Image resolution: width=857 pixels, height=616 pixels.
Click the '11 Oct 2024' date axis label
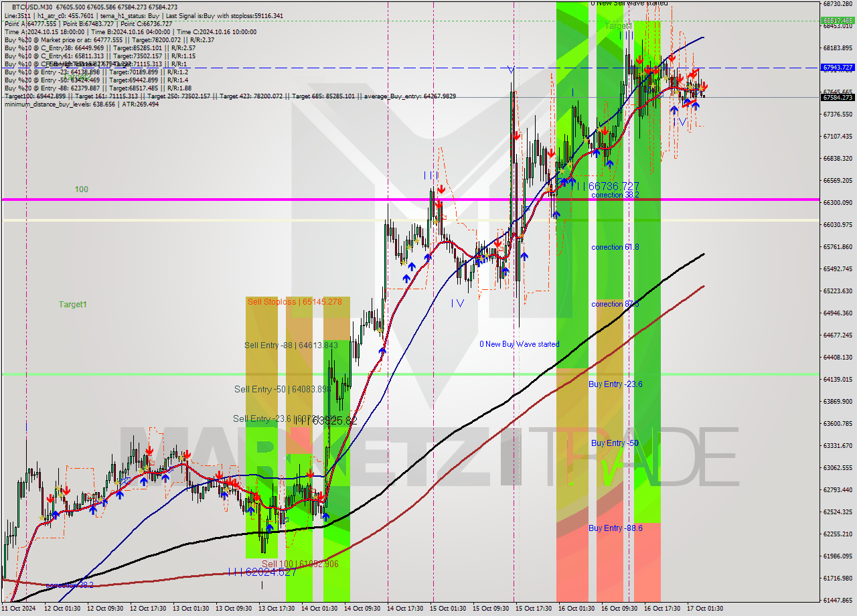coord(19,609)
